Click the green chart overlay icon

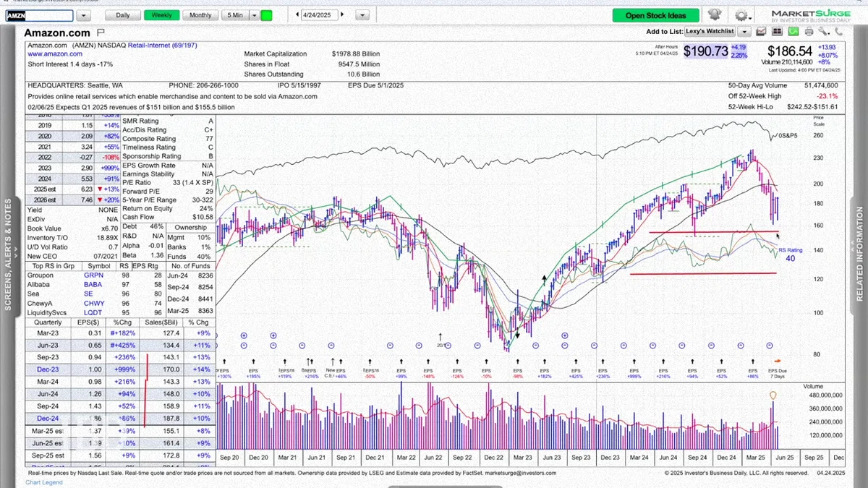793,32
